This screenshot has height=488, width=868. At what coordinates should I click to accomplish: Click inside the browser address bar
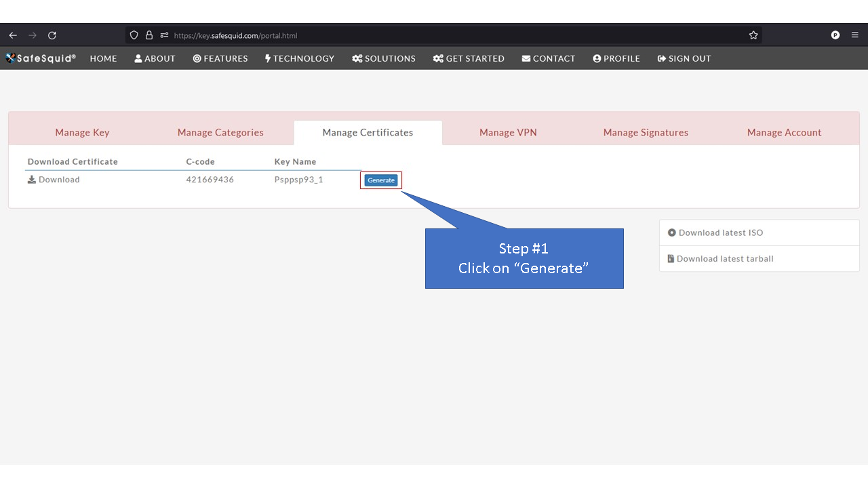coord(339,35)
